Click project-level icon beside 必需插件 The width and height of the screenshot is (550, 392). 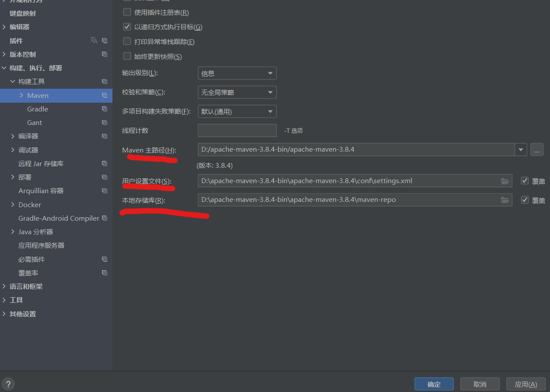pyautogui.click(x=105, y=259)
